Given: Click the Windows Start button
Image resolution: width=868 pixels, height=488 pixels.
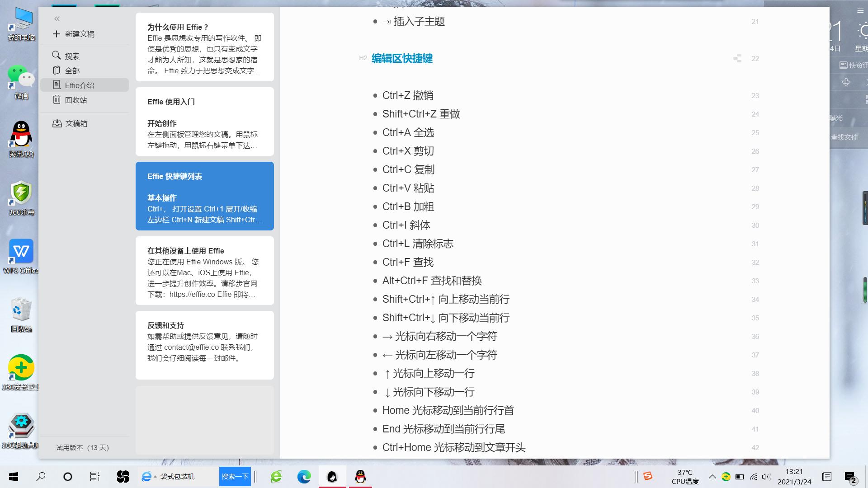Looking at the screenshot, I should point(13,476).
